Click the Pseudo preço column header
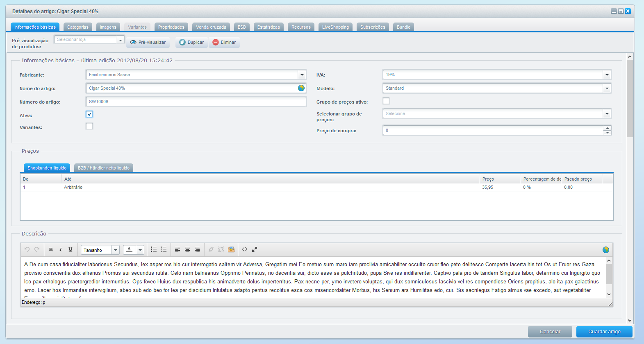 582,179
